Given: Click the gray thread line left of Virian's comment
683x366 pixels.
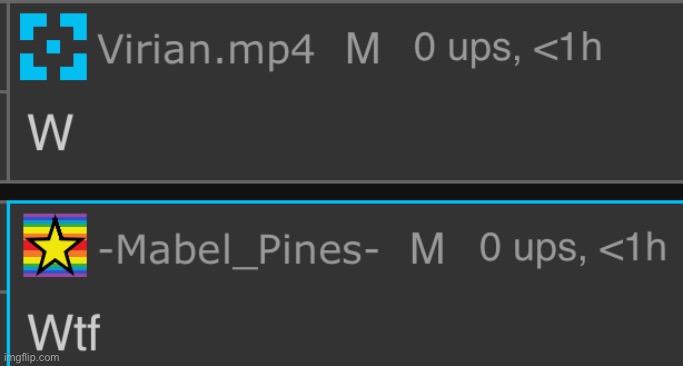Looking at the screenshot, I should 9,92.
